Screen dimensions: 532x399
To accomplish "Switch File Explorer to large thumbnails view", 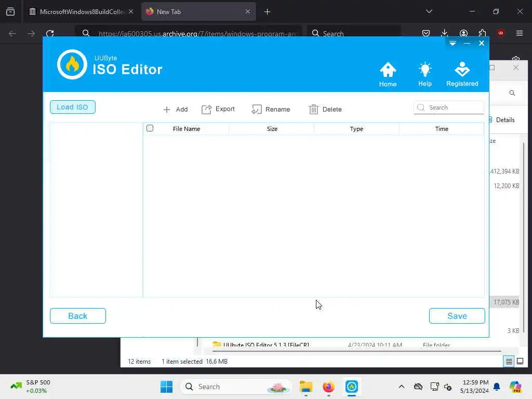I will pos(520,362).
